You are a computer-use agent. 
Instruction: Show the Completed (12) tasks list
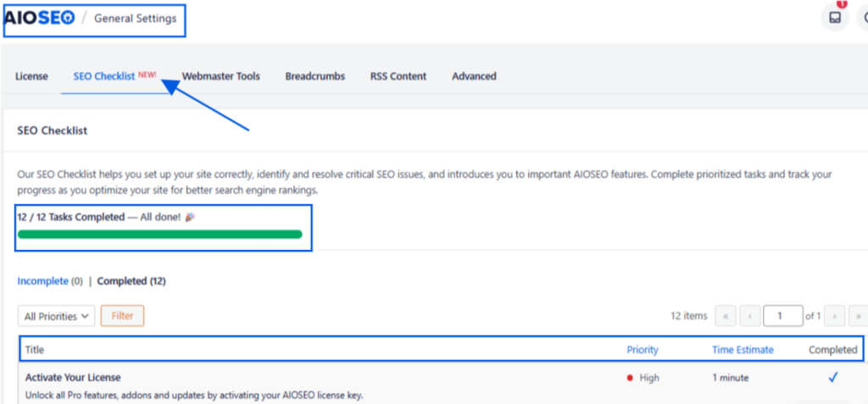point(131,281)
